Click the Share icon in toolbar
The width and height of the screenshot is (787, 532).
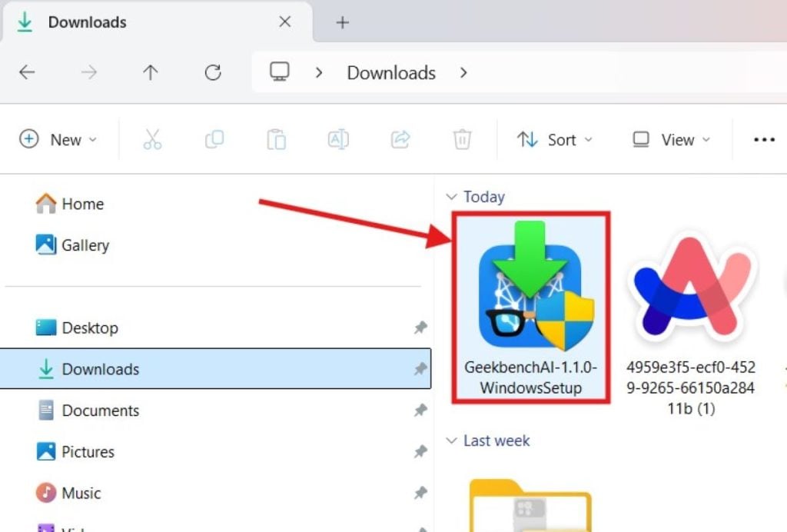point(400,139)
